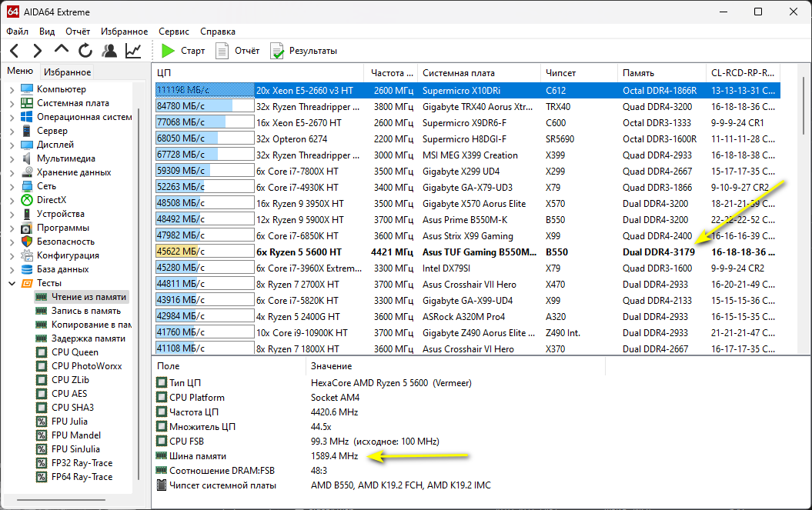Open the Вид menu
The width and height of the screenshot is (812, 510).
pyautogui.click(x=47, y=32)
